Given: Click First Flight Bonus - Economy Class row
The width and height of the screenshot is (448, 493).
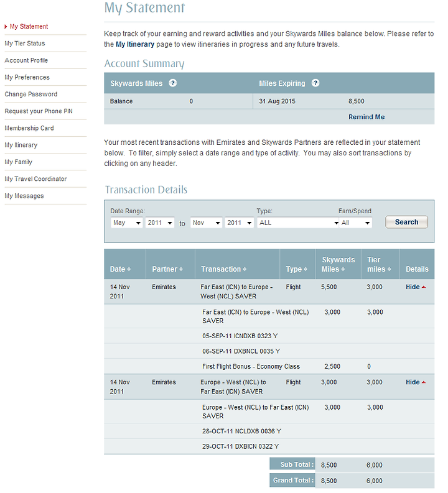Looking at the screenshot, I should coord(269,366).
